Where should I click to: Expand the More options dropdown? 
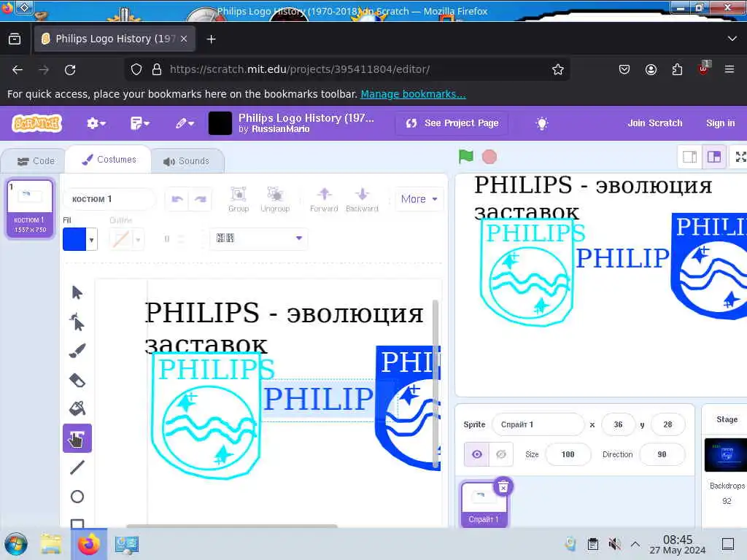(419, 199)
